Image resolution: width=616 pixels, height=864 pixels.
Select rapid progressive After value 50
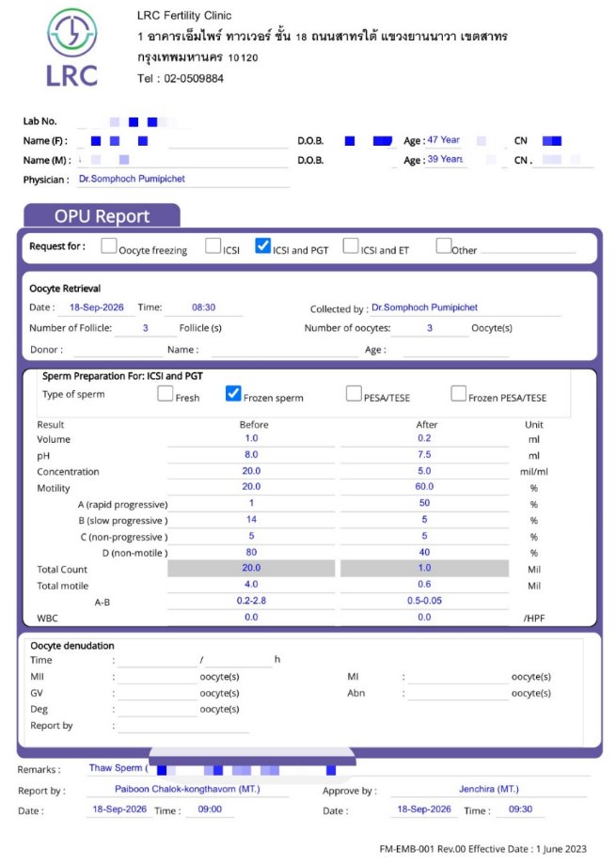[x=424, y=503]
